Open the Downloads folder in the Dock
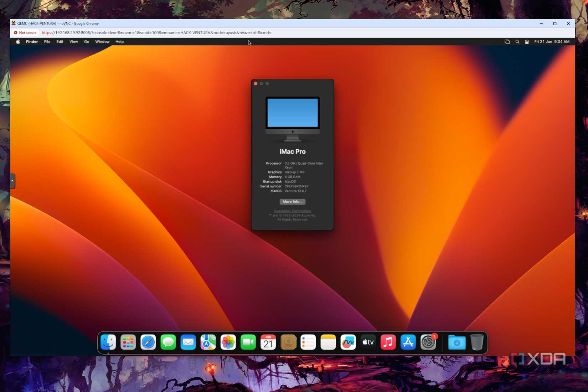The width and height of the screenshot is (588, 392). (x=457, y=342)
